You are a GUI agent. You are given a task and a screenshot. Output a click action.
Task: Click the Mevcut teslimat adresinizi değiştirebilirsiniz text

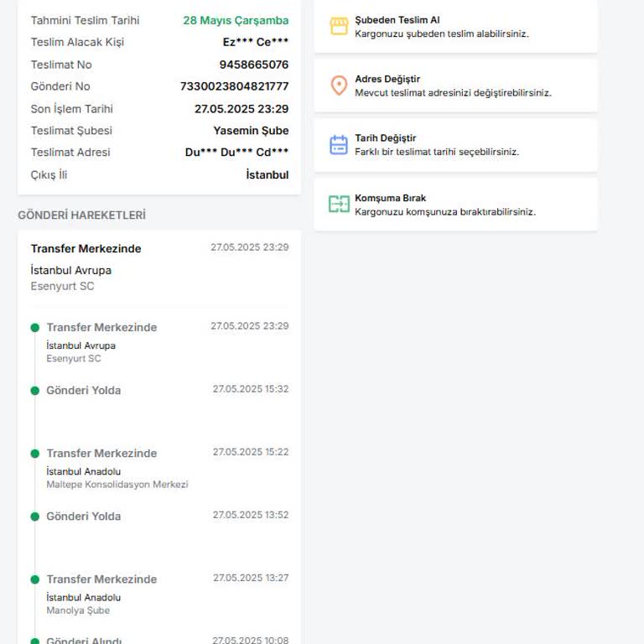453,93
